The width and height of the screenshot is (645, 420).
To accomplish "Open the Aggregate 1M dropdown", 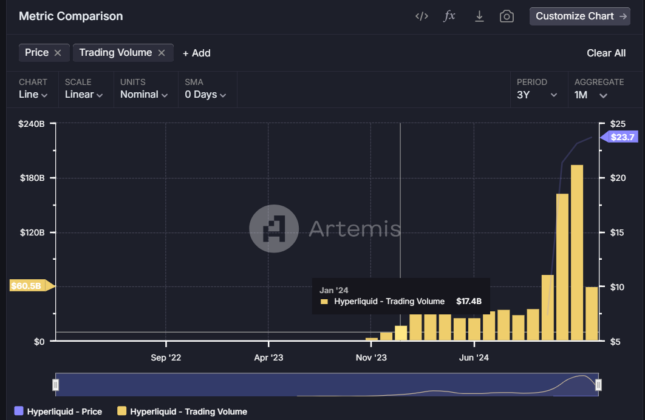I will pyautogui.click(x=597, y=95).
